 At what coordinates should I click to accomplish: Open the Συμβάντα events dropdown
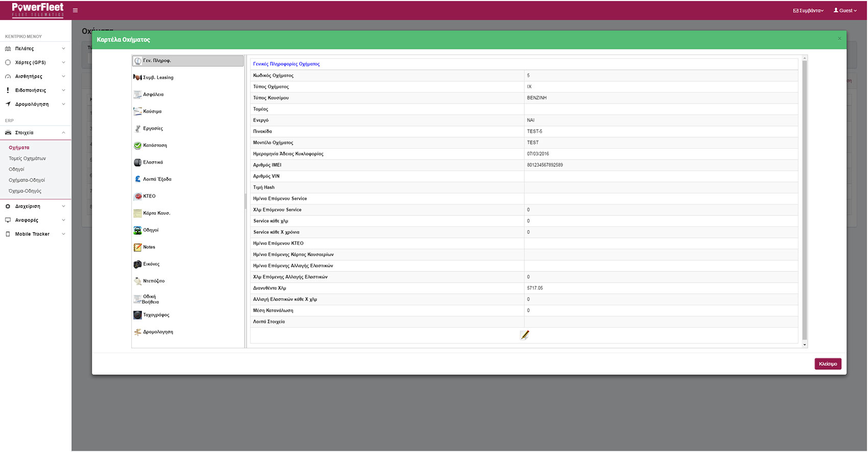click(x=808, y=10)
